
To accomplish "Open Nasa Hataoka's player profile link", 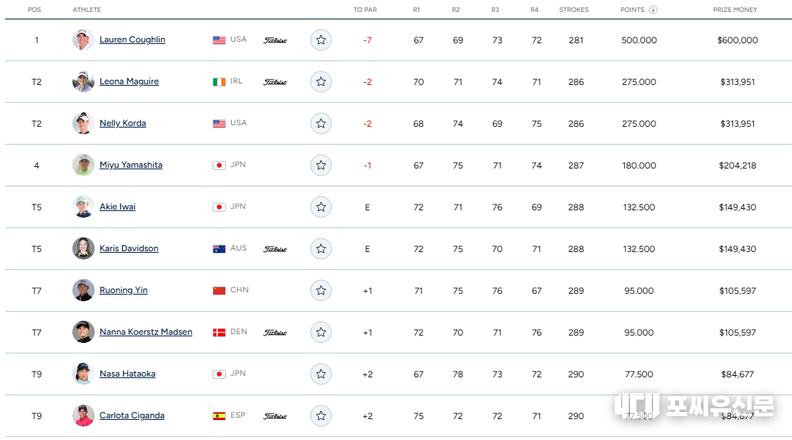I will coord(127,374).
